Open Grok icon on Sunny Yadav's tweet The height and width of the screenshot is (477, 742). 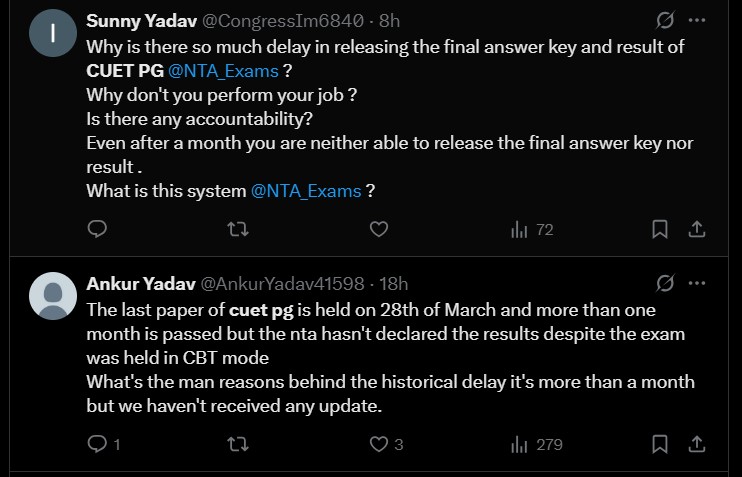click(x=662, y=20)
